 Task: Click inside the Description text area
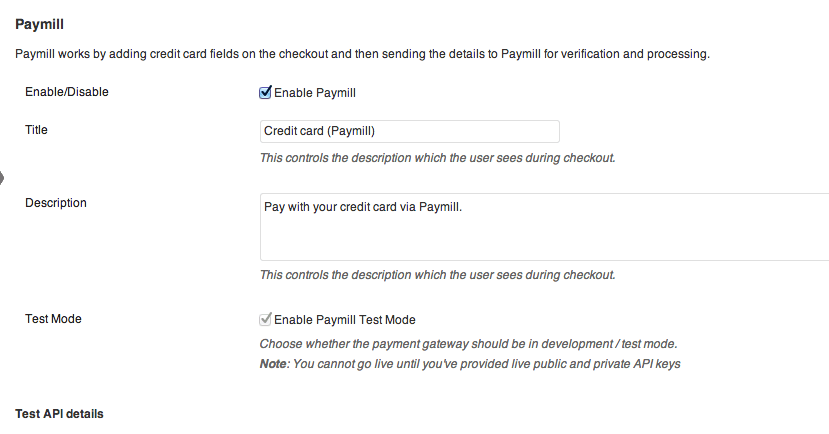pyautogui.click(x=544, y=238)
